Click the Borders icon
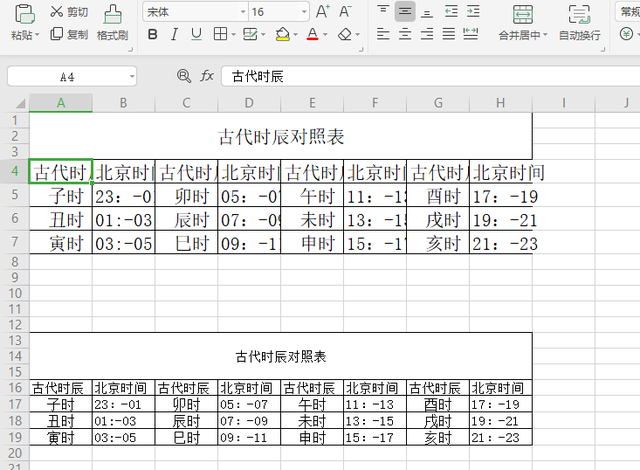 click(220, 34)
